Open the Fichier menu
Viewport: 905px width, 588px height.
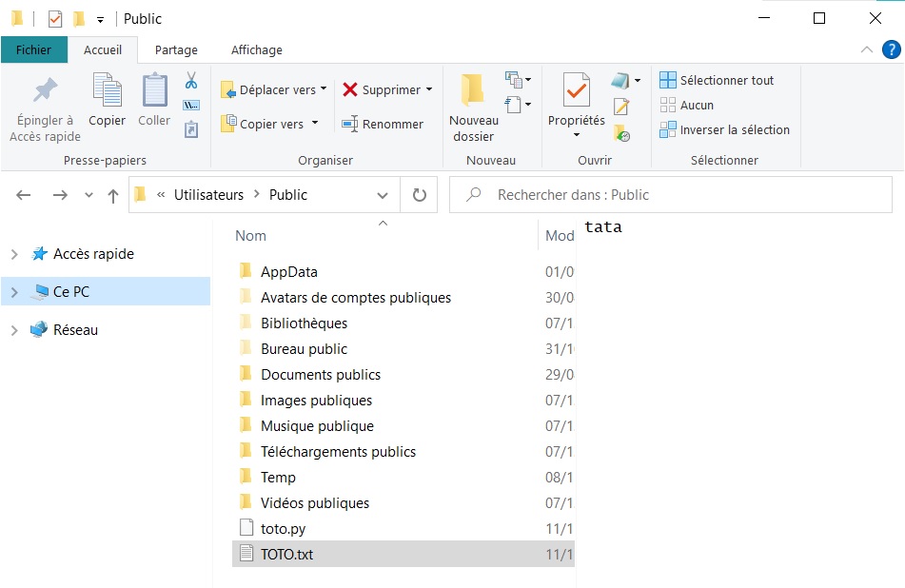(34, 49)
